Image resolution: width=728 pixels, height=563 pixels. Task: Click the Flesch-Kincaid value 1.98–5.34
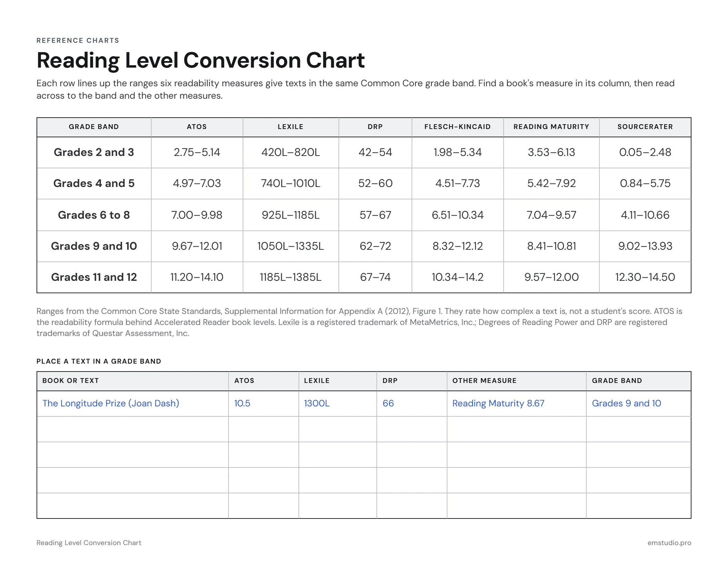[x=457, y=152]
